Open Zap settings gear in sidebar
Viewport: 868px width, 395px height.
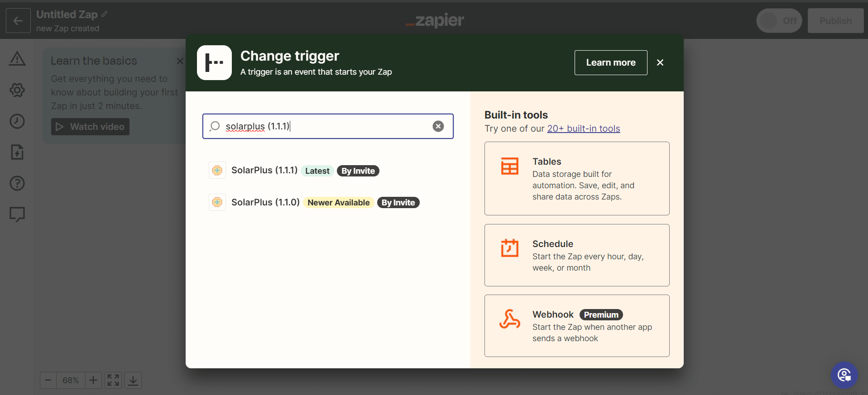coord(17,90)
